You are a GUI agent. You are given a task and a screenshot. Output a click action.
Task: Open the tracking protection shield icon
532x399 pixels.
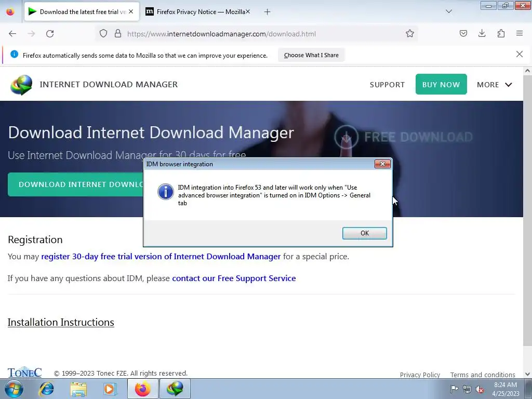(103, 34)
